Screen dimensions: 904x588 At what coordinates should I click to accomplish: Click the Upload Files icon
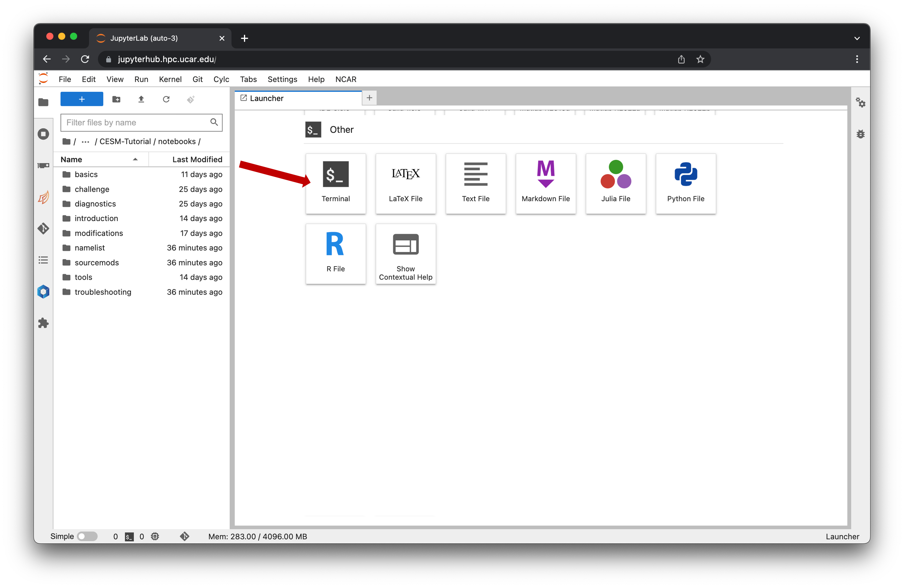coord(141,99)
